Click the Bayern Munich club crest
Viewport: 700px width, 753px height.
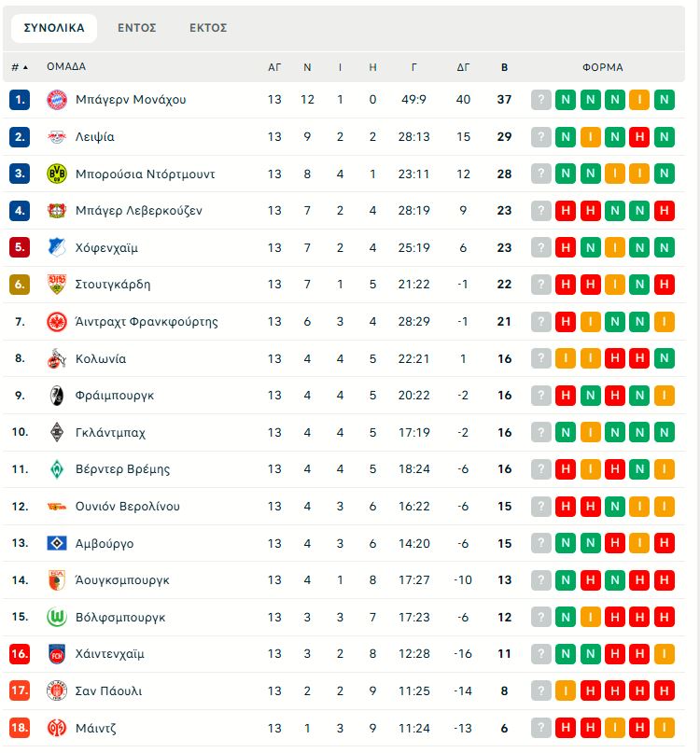[x=57, y=100]
